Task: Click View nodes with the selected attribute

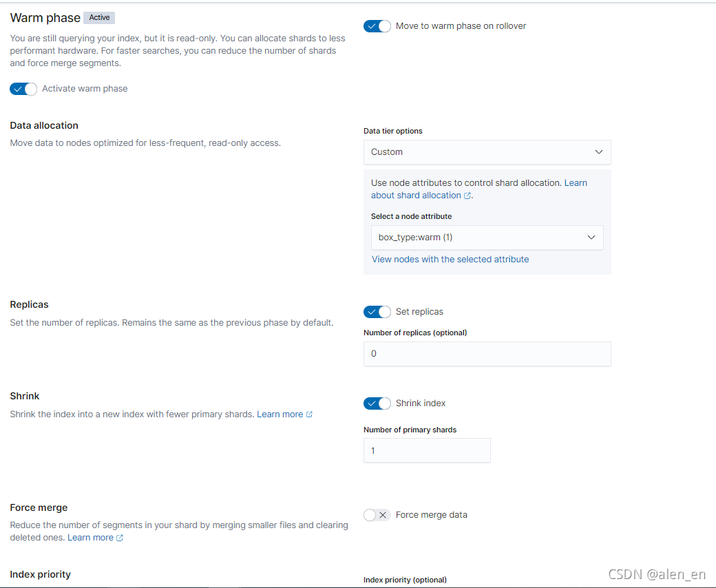Action: (450, 260)
